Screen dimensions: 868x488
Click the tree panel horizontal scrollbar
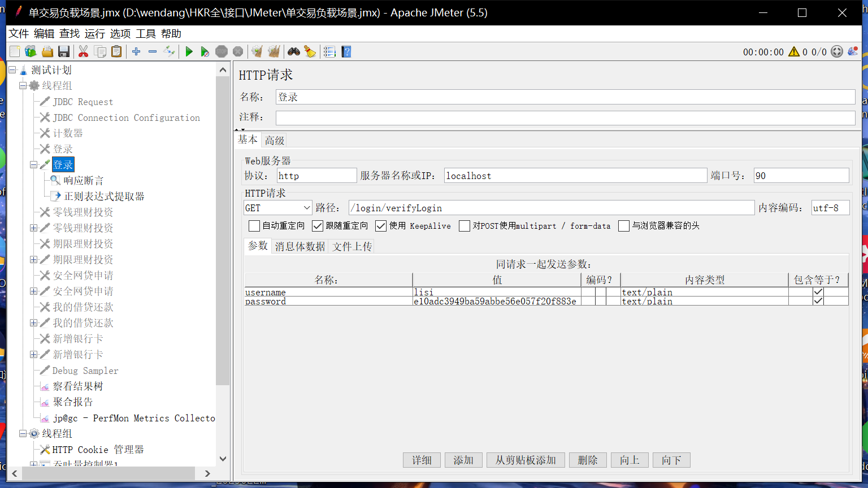point(107,473)
